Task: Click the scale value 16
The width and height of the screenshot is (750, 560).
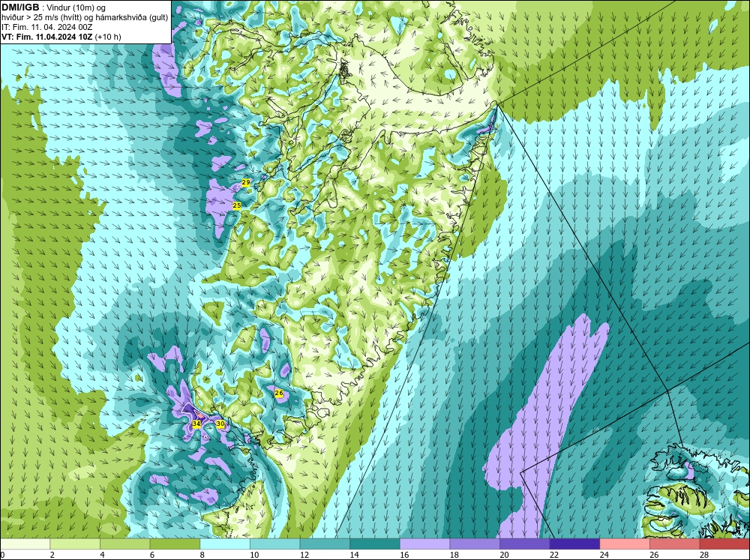Action: coord(404,555)
